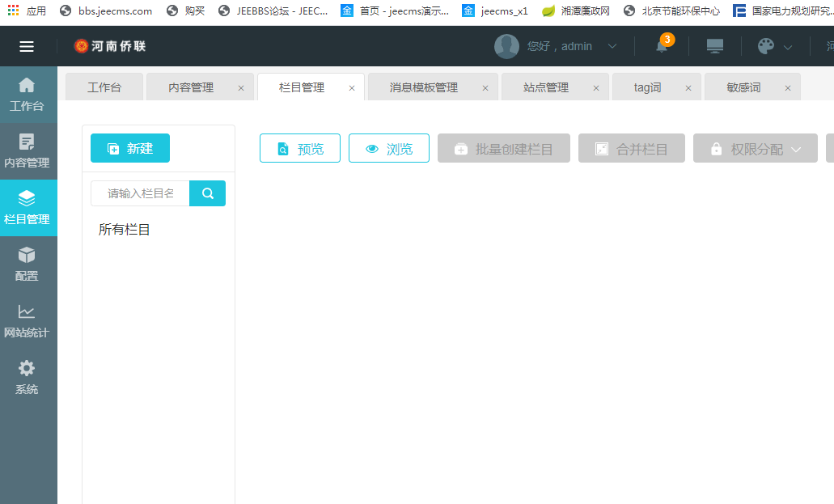Toggle the hamburger sidebar menu

tap(27, 46)
